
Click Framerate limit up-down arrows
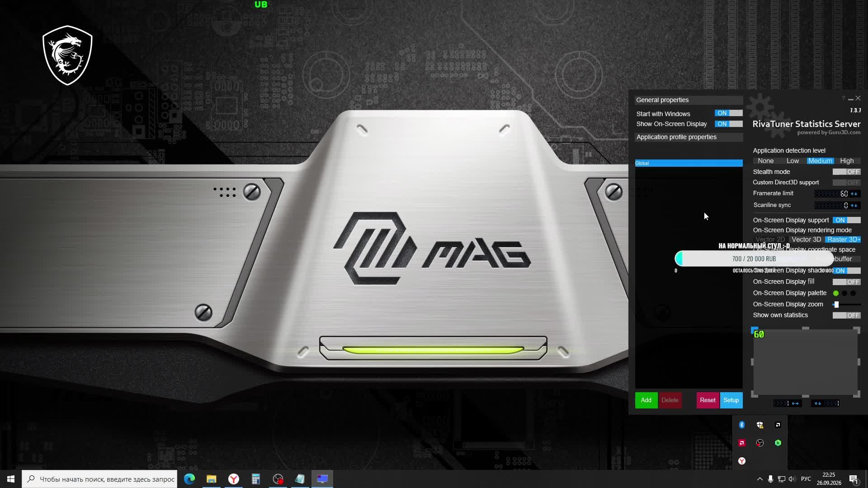(854, 194)
